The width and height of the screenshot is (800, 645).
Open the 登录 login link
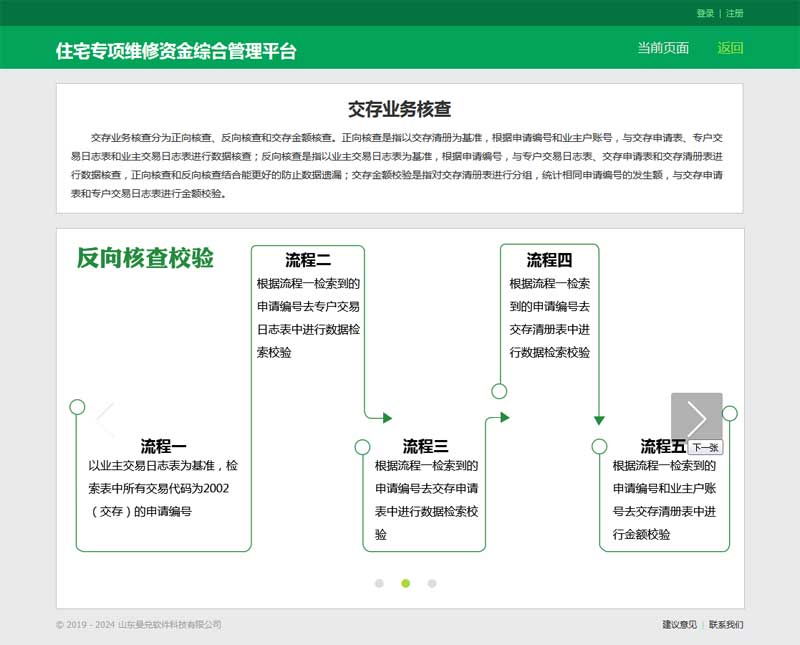[705, 13]
